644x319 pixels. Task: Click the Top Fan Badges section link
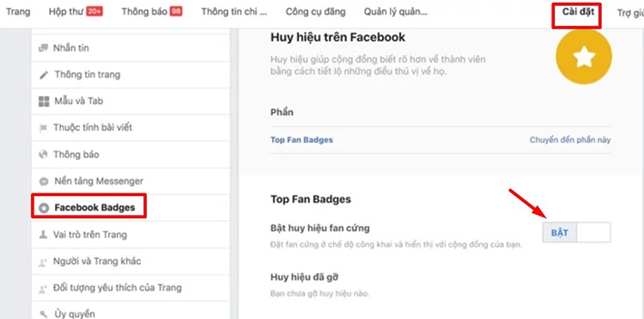click(301, 140)
